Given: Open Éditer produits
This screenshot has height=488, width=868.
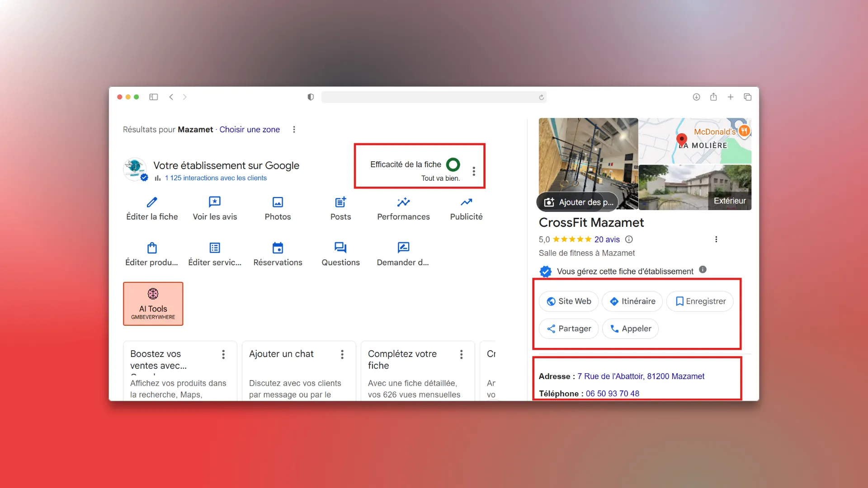Looking at the screenshot, I should pyautogui.click(x=152, y=253).
